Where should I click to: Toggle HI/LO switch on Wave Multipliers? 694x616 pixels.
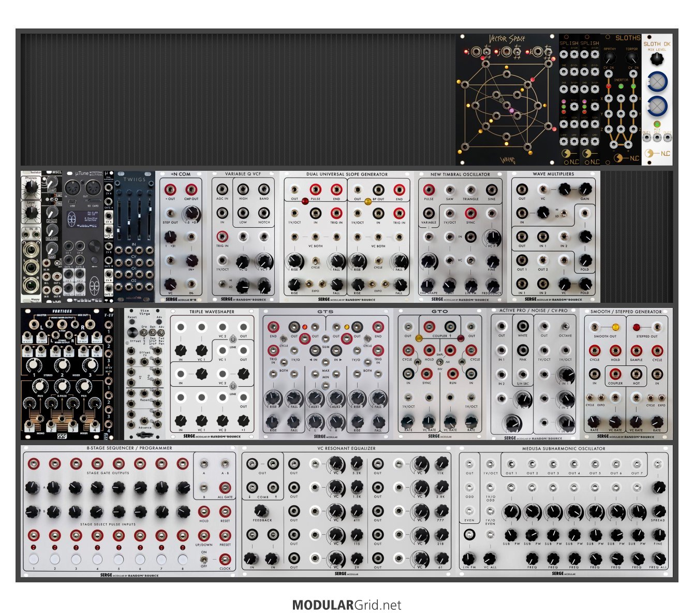point(564,213)
